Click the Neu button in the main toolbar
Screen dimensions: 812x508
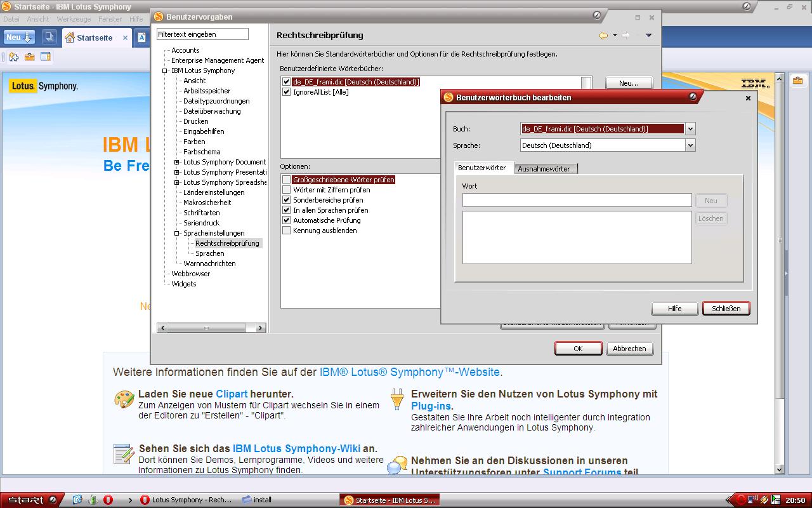pyautogui.click(x=20, y=37)
